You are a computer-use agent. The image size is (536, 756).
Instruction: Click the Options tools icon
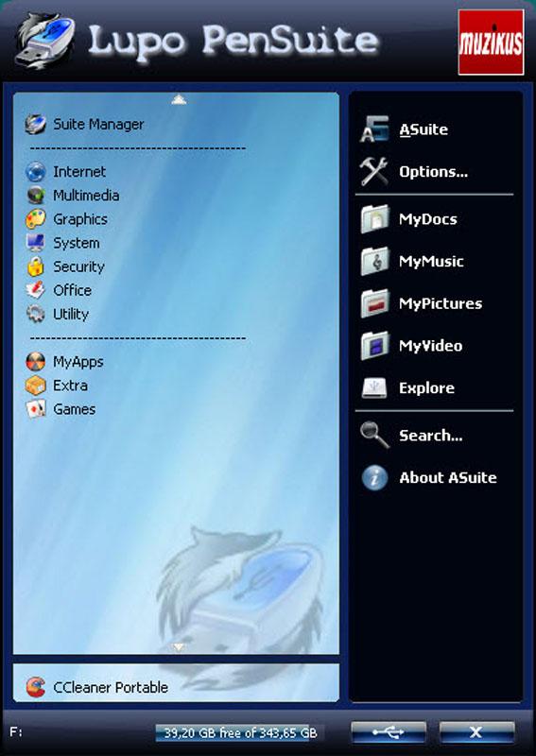[374, 171]
